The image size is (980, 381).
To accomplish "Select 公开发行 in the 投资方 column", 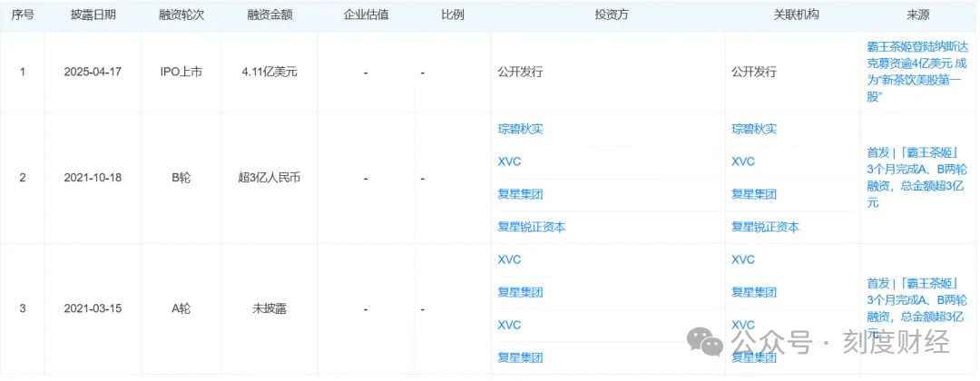I will pos(520,72).
